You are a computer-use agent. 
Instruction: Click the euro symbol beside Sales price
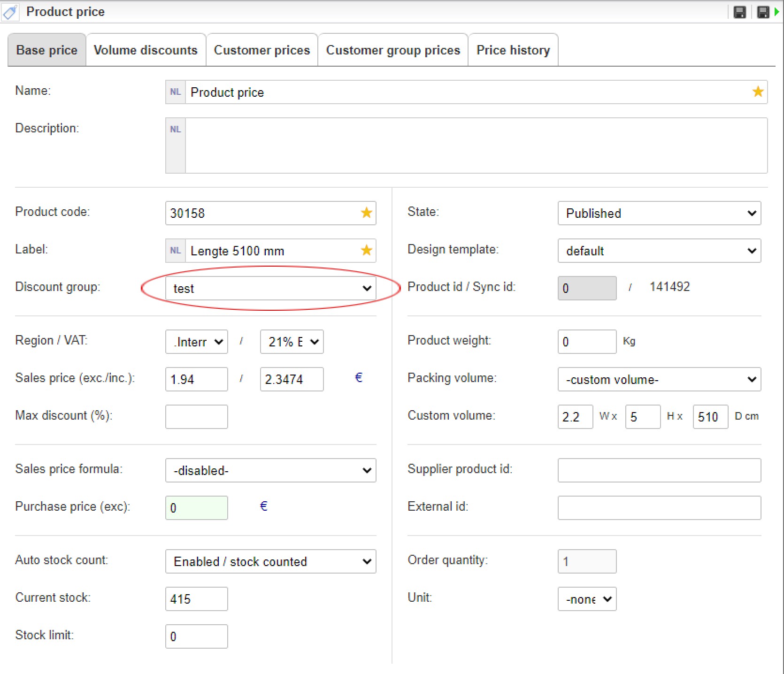(359, 378)
